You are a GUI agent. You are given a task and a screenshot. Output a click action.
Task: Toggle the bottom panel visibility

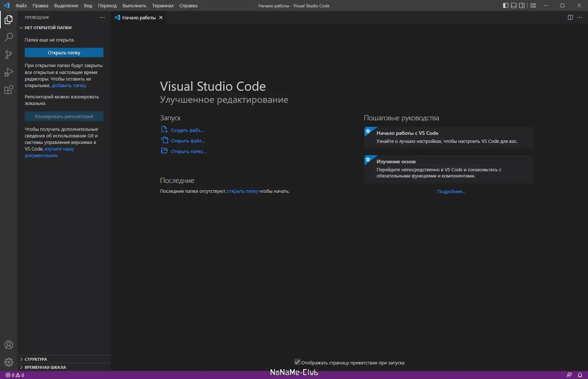pyautogui.click(x=514, y=5)
